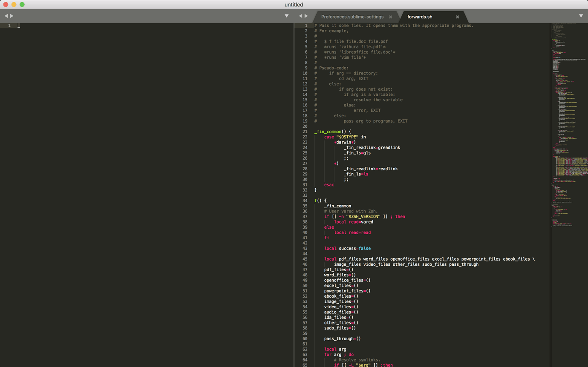The image size is (588, 367).
Task: Click 'pdf_files=()' on line 47
Action: point(339,270)
